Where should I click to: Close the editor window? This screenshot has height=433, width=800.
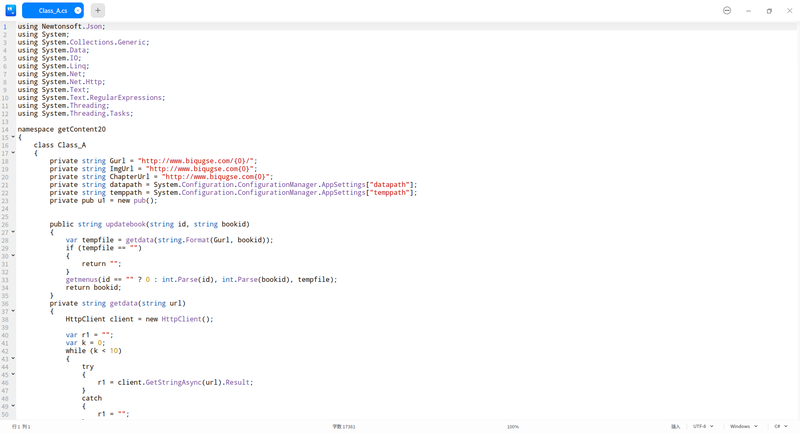789,11
